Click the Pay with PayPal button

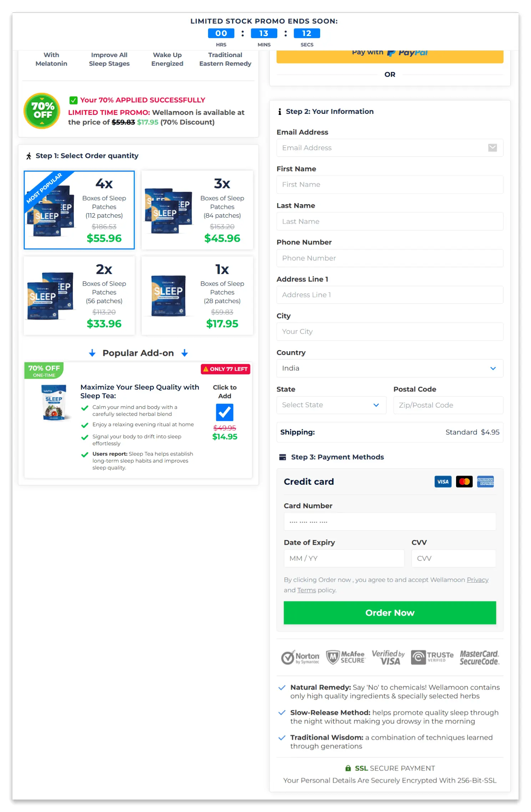tap(390, 56)
